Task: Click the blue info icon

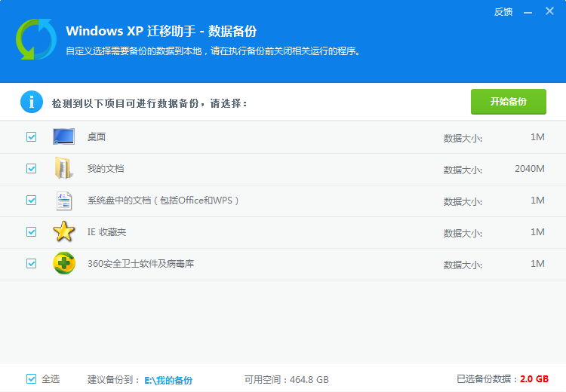Action: click(x=32, y=102)
